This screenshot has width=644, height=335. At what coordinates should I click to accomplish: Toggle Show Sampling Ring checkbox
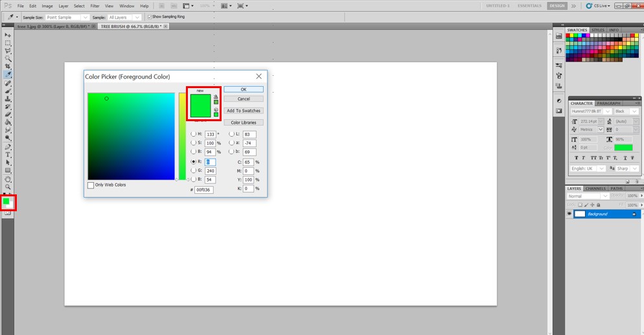(x=150, y=17)
